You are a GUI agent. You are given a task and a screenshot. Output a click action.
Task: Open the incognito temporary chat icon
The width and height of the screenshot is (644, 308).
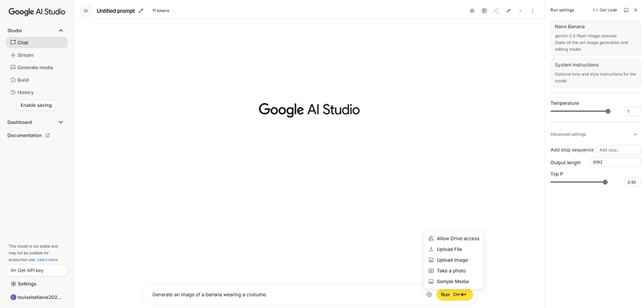(472, 10)
